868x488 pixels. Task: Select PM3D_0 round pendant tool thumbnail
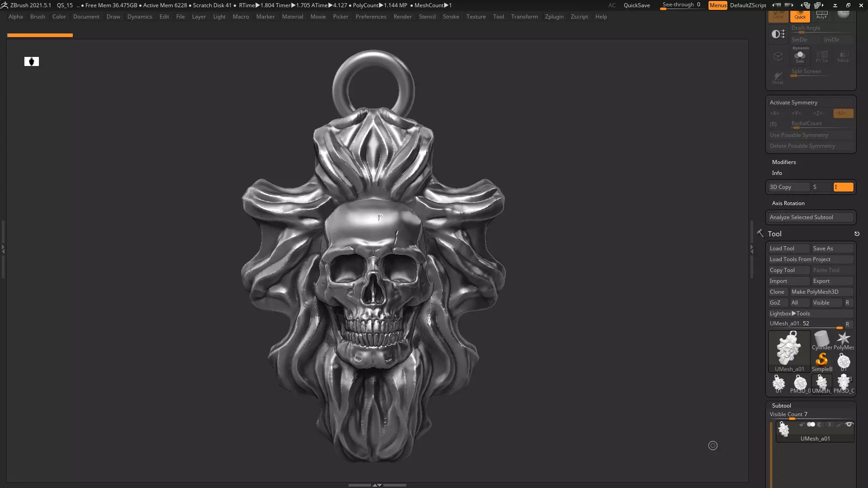coord(800,384)
